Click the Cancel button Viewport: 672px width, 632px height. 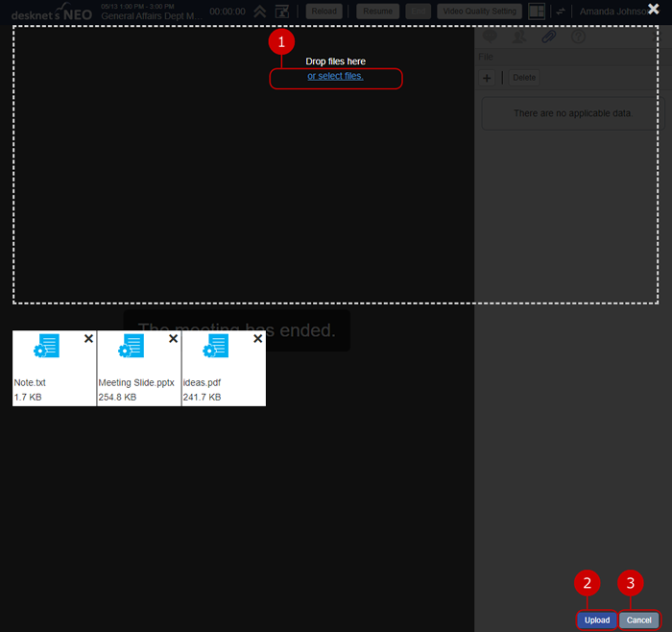point(638,620)
